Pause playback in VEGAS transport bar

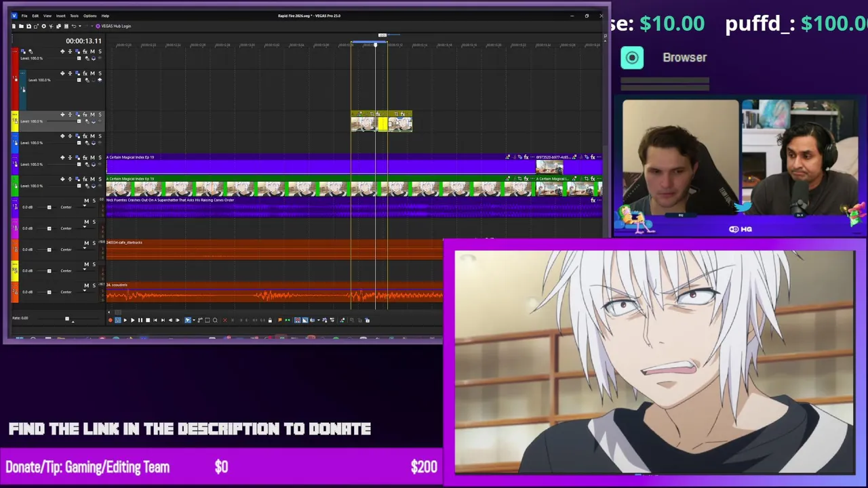140,320
